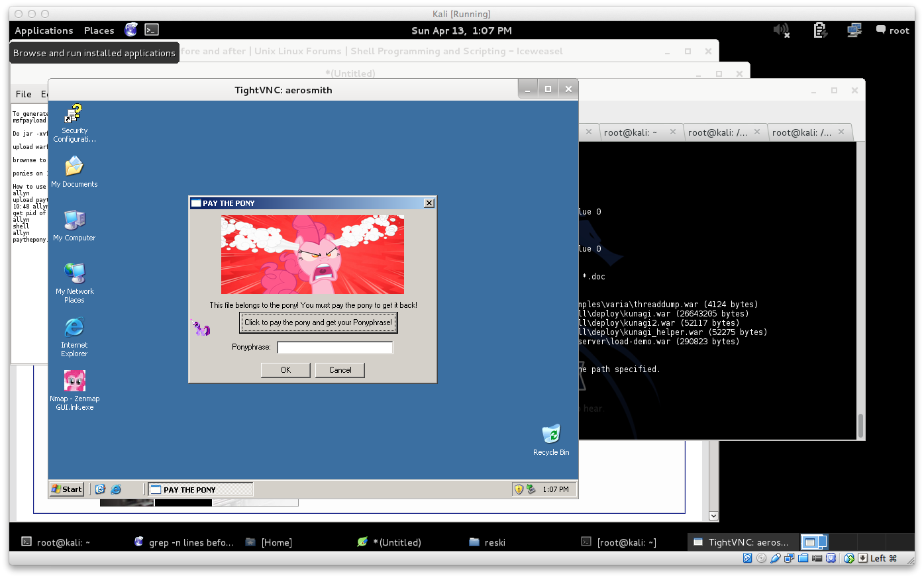Image resolution: width=924 pixels, height=578 pixels.
Task: Click 'Click to pay the pony' button
Action: [x=318, y=322]
